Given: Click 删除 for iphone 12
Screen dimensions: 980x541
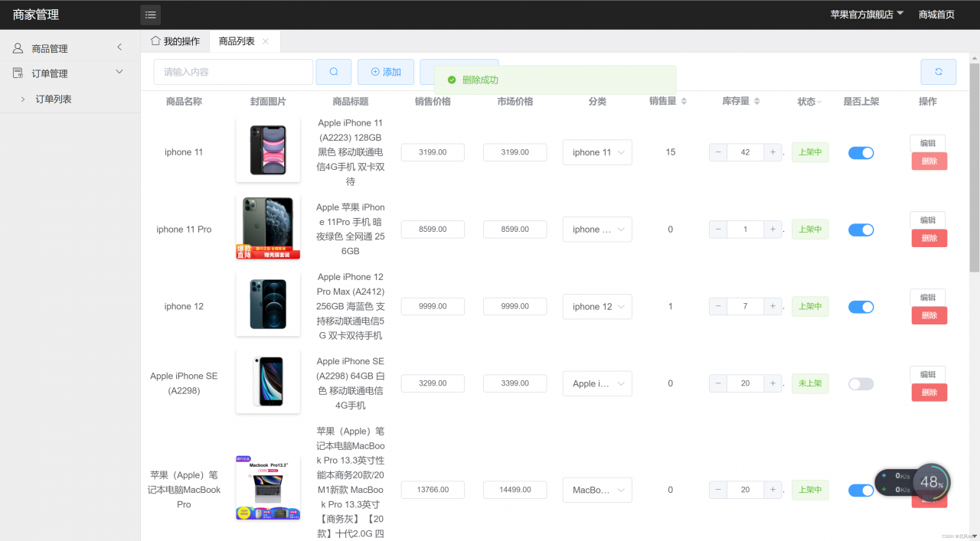Looking at the screenshot, I should pyautogui.click(x=929, y=315).
